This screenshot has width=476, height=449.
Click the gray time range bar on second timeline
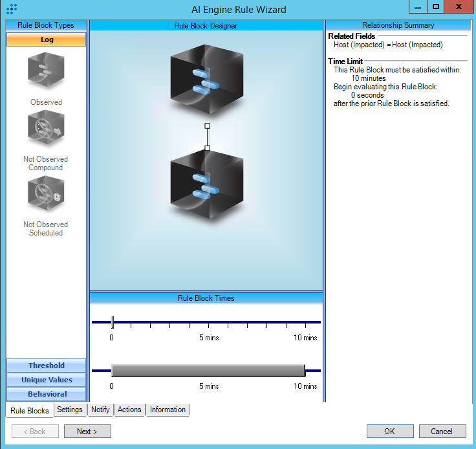click(x=207, y=370)
